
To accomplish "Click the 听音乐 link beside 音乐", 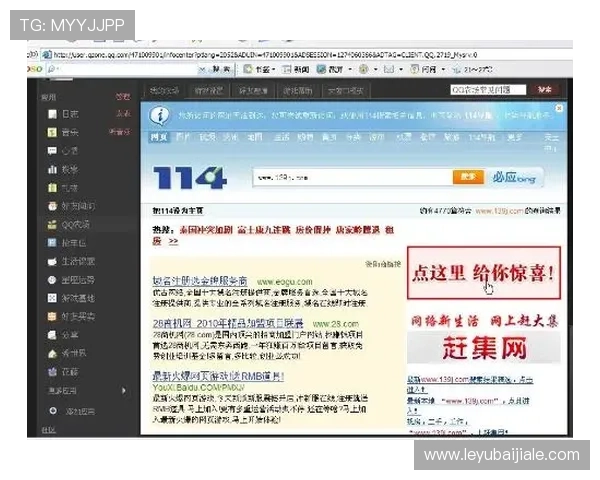I will pyautogui.click(x=120, y=132).
